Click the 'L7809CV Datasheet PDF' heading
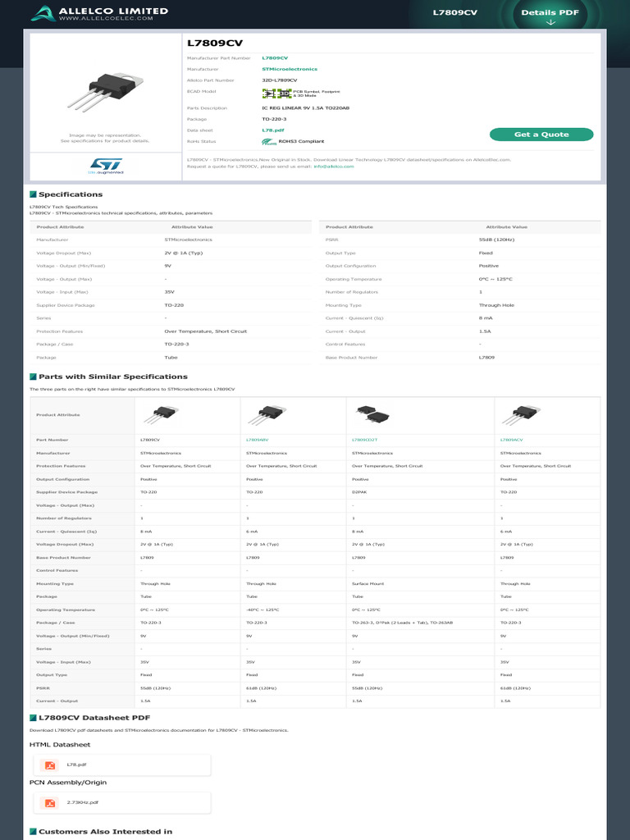Image resolution: width=630 pixels, height=840 pixels. [94, 718]
